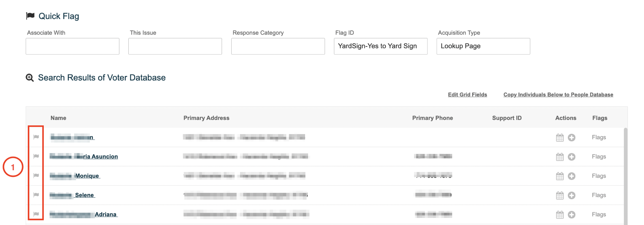Click plus icon in Adriana row
The height and width of the screenshot is (225, 644).
click(x=572, y=215)
